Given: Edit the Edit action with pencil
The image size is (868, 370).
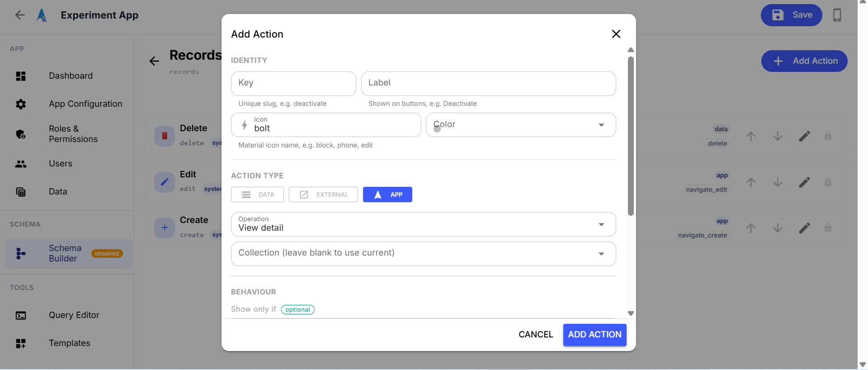Looking at the screenshot, I should (804, 182).
